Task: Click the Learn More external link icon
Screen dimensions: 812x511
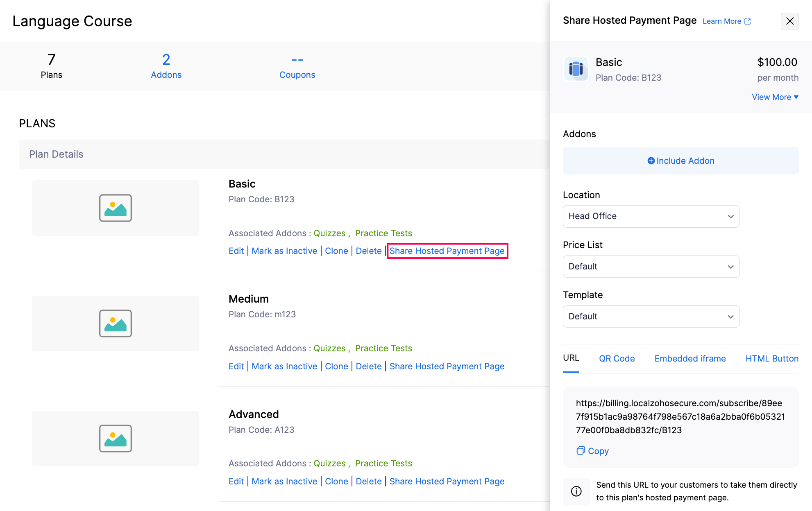Action: 748,21
